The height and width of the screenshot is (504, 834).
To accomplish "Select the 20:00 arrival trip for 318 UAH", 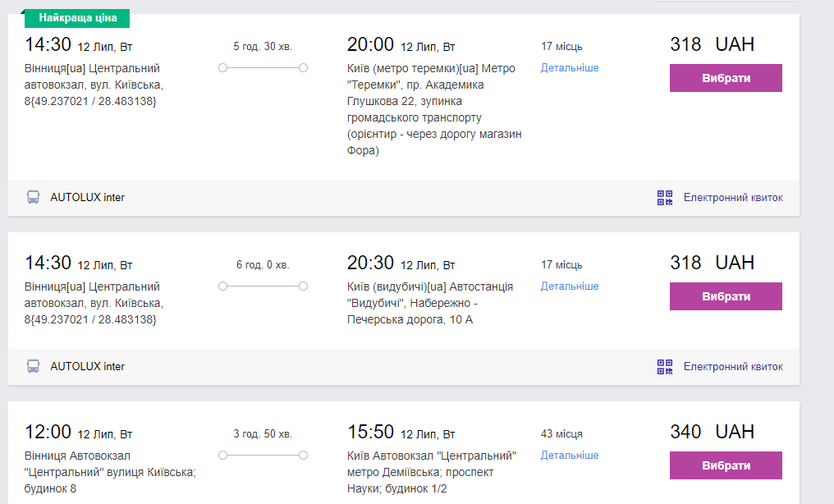I will [x=726, y=78].
